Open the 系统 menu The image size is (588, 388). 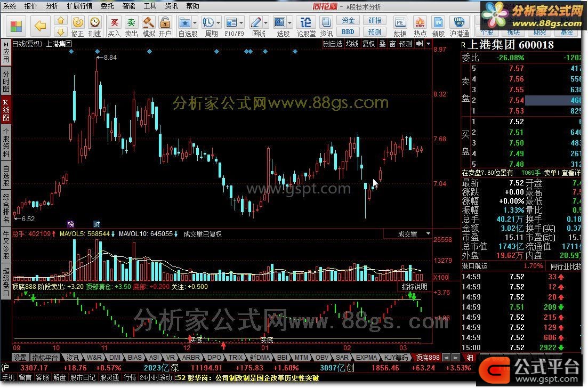(10, 6)
